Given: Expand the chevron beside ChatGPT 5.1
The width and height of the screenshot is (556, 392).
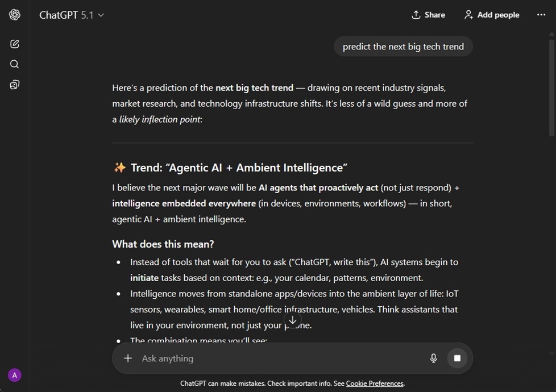Looking at the screenshot, I should click(101, 15).
